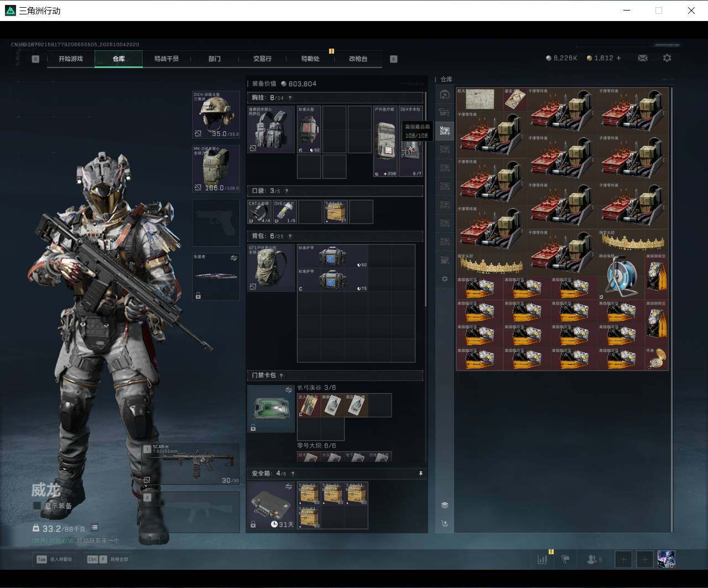Click the empty pistol sidearm slot
The image size is (708, 588).
(x=216, y=222)
